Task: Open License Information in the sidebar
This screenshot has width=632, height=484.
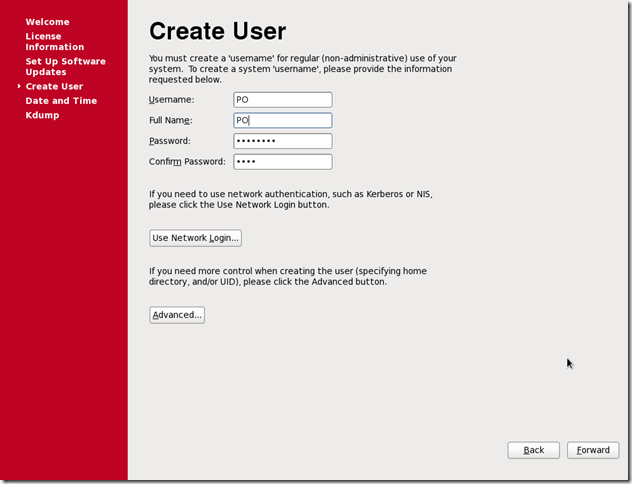Action: [55, 42]
